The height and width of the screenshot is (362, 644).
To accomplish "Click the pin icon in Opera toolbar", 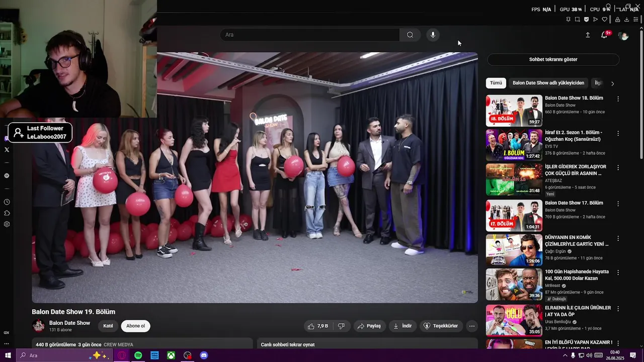I will (568, 19).
